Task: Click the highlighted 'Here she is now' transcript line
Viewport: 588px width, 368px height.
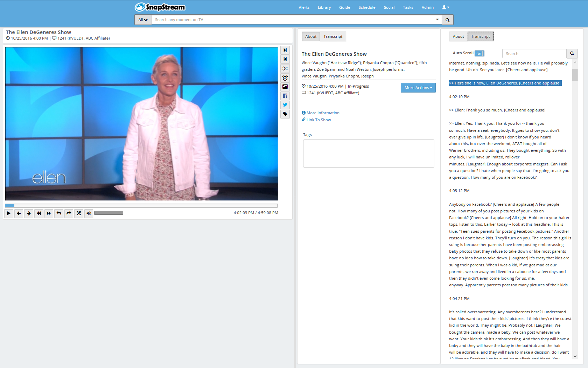Action: pos(505,83)
